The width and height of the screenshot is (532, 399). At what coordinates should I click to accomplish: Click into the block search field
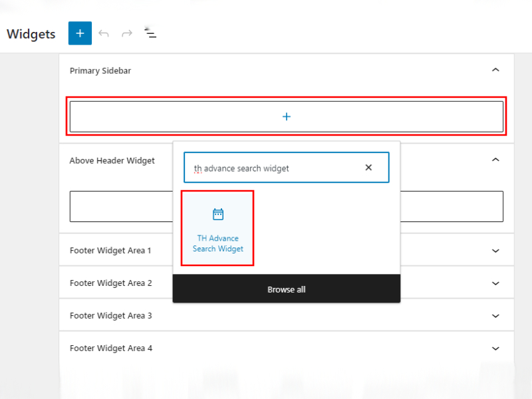point(273,168)
